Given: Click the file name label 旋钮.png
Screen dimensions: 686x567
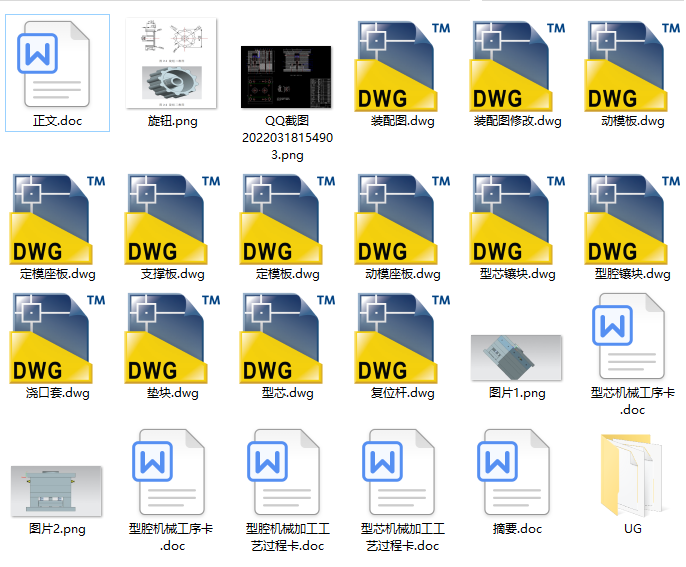Looking at the screenshot, I should click(172, 121).
